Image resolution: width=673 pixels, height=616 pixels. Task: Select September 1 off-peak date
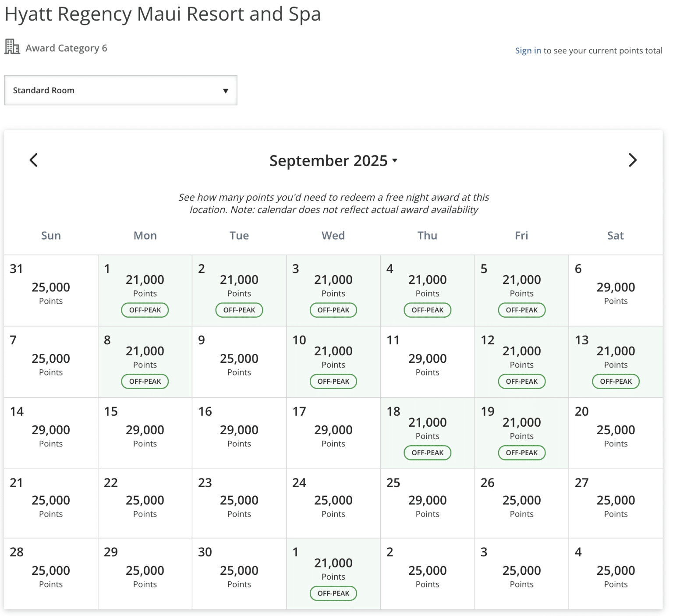(x=145, y=290)
